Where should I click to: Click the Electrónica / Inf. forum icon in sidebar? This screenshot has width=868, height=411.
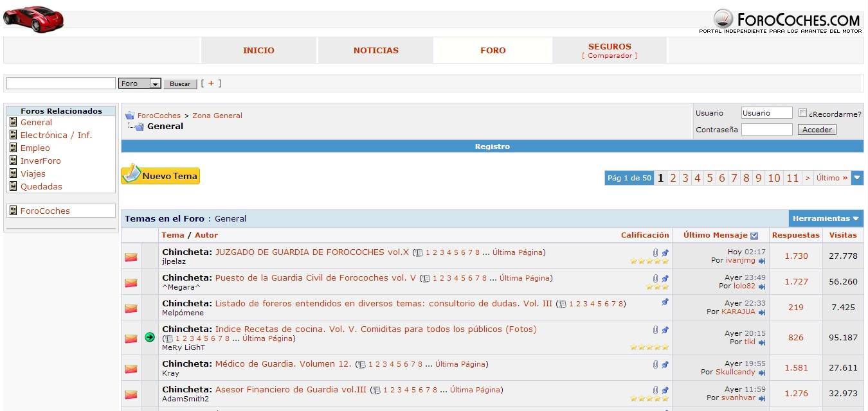(x=13, y=135)
